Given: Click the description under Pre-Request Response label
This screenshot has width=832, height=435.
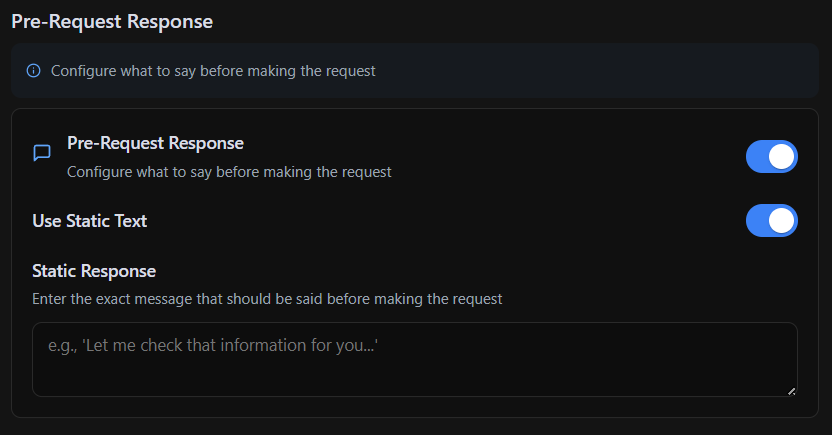Looking at the screenshot, I should point(229,172).
